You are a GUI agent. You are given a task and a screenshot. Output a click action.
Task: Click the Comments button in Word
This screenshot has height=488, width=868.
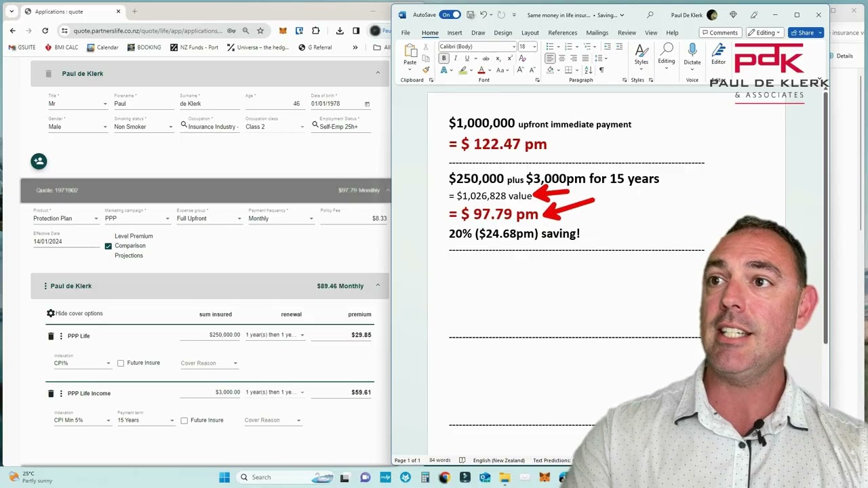click(720, 33)
